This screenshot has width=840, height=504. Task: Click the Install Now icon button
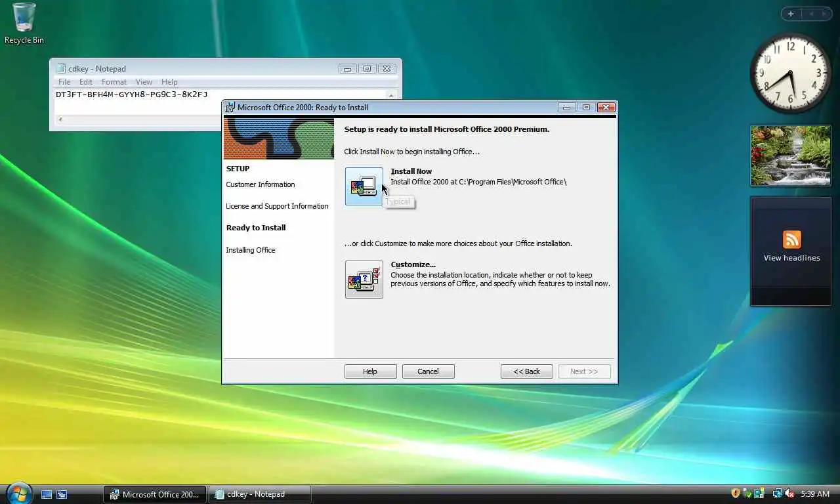coord(364,186)
